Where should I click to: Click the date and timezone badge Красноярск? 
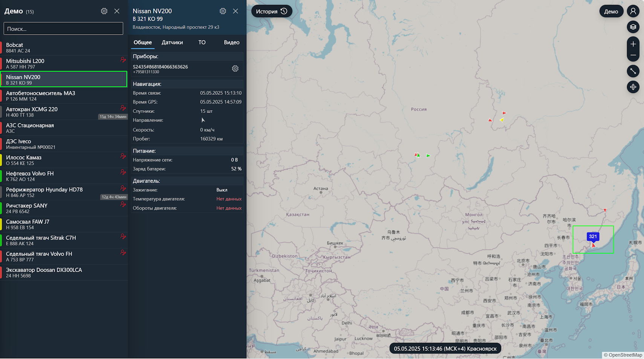pos(445,349)
